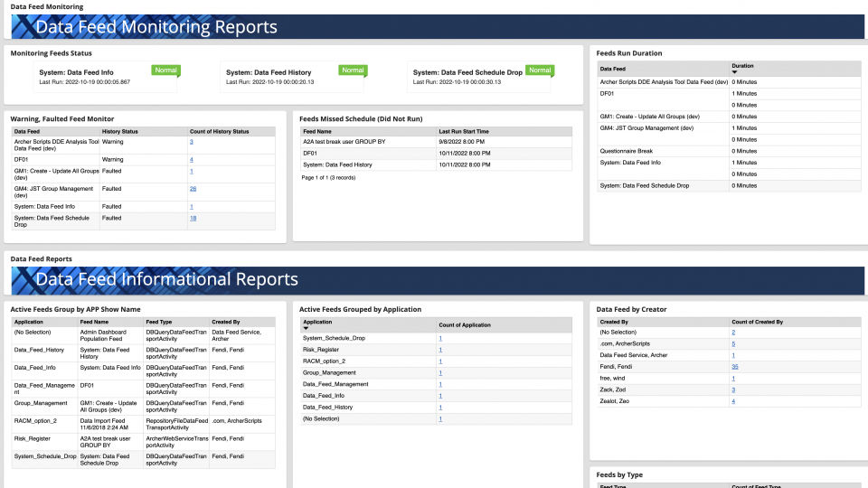Click Normal badge for System: Data Feed Schedule Drop

click(x=540, y=70)
